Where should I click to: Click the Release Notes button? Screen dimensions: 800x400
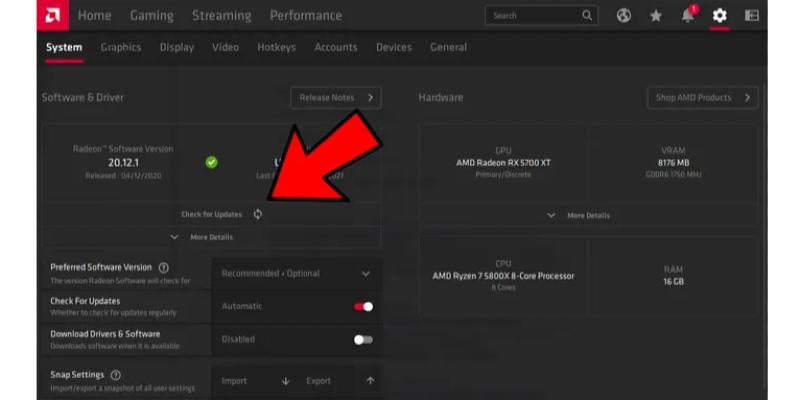coord(336,97)
